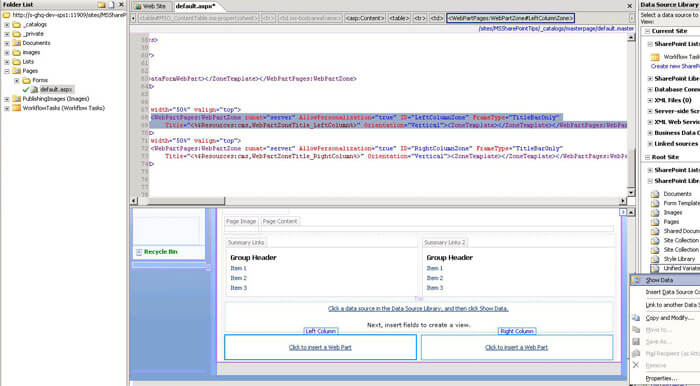Expand the Forms subfolder
The height and width of the screenshot is (386, 700).
point(17,80)
